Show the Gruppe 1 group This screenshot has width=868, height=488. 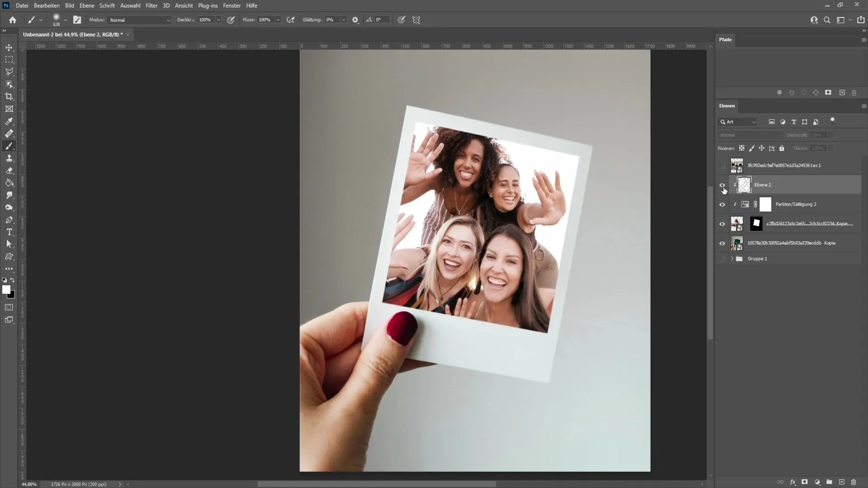tap(722, 259)
